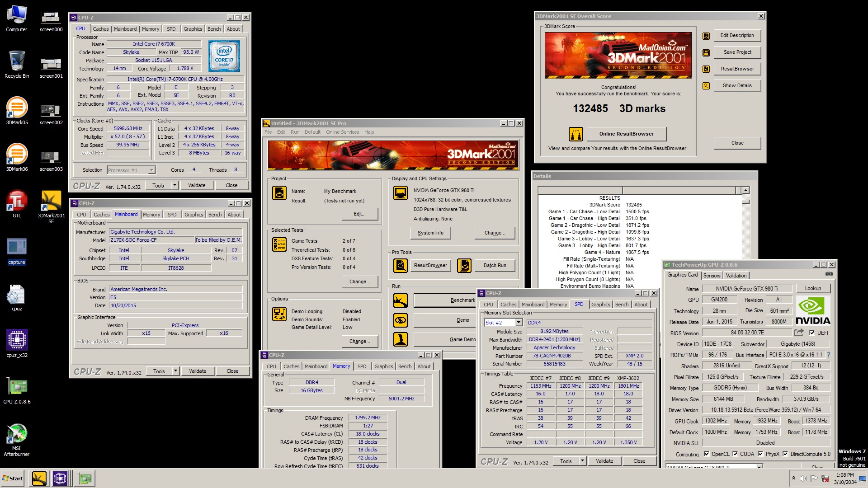The height and width of the screenshot is (488, 868).
Task: Click the Batch Run button
Action: (495, 266)
